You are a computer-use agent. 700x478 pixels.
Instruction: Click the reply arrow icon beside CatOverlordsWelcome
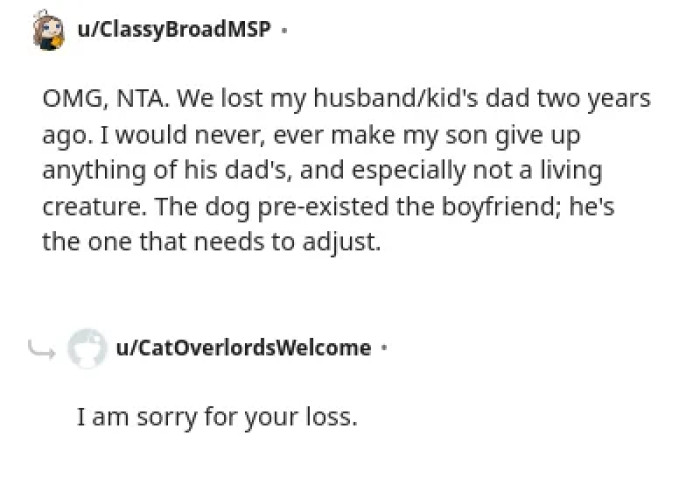pyautogui.click(x=42, y=349)
